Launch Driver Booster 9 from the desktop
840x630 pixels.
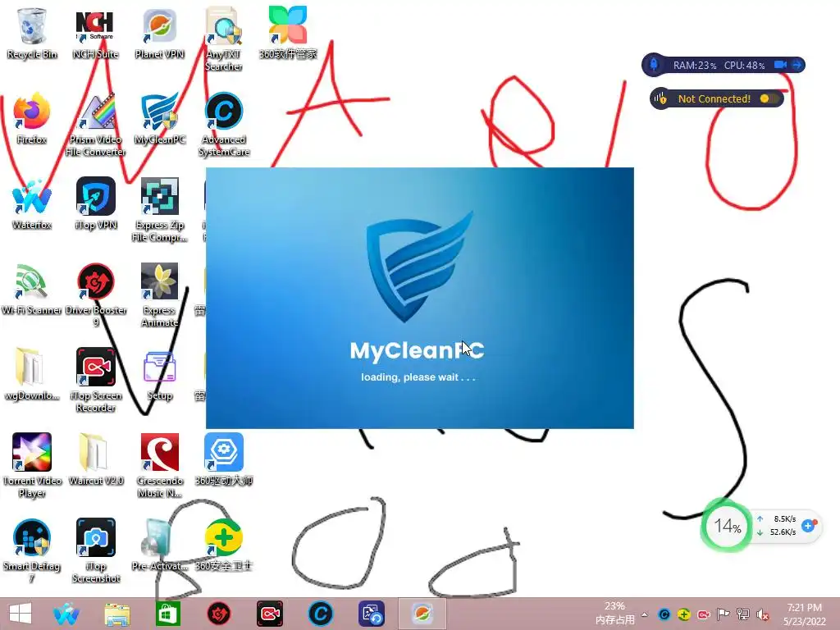point(95,294)
